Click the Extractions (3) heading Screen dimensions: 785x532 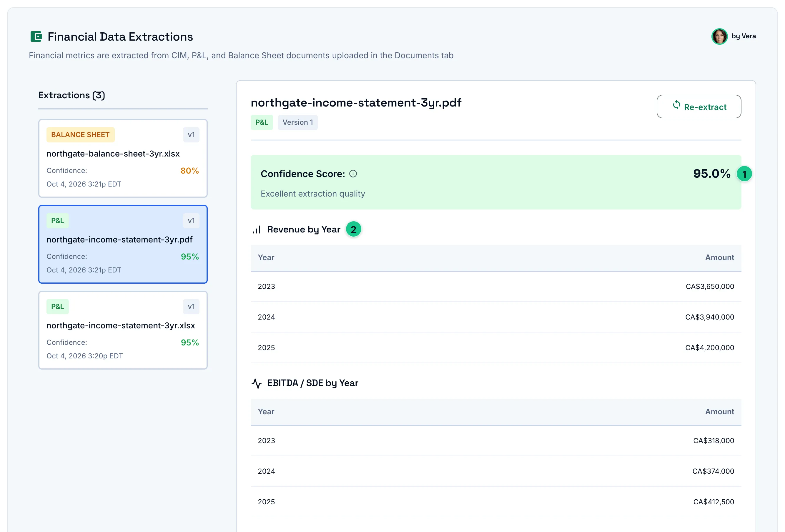71,95
